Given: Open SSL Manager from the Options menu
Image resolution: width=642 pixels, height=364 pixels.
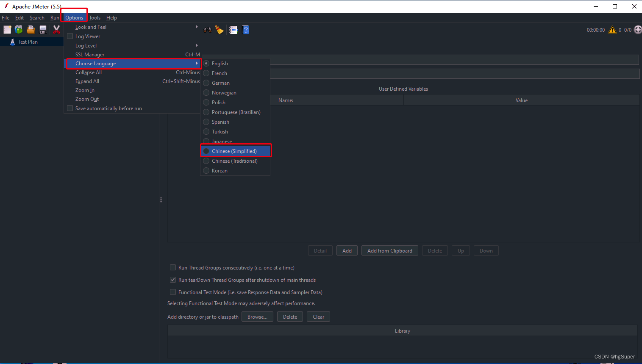Looking at the screenshot, I should click(133, 55).
